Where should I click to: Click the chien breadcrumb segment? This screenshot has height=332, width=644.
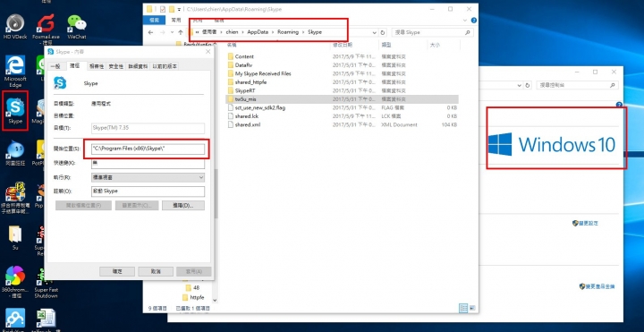pyautogui.click(x=232, y=32)
